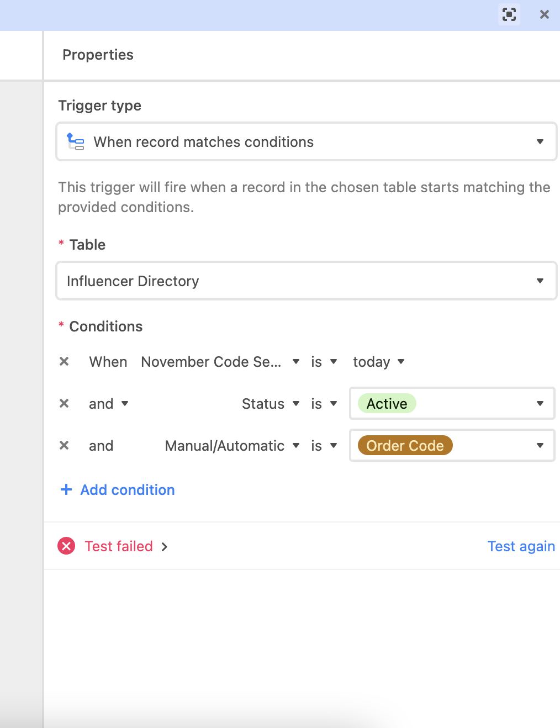Delete the Manual/Automatic condition row
Image resolution: width=560 pixels, height=728 pixels.
(x=64, y=445)
